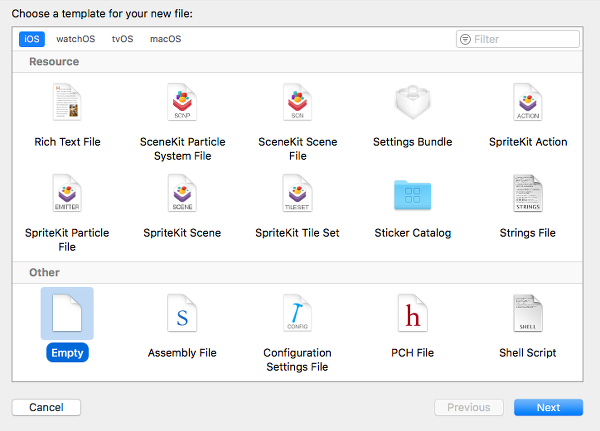Screen dimensions: 600x431
Task: Click the SceneKit Scene File label
Action: [x=297, y=149]
